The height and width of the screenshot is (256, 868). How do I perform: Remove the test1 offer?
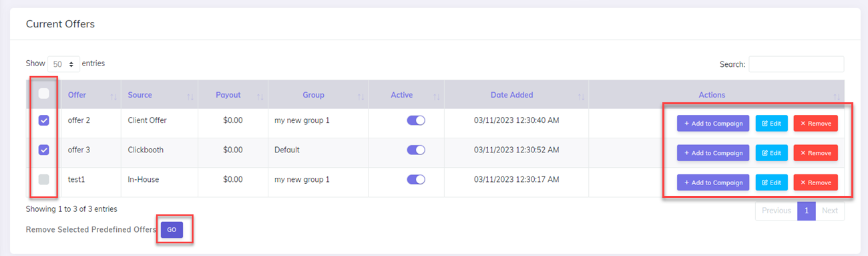[x=815, y=182]
